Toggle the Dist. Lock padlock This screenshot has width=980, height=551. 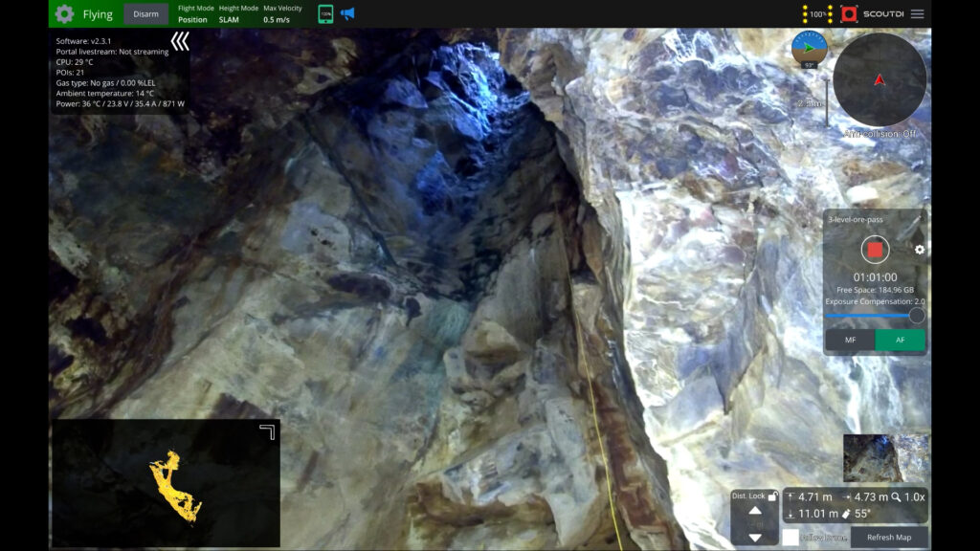click(773, 496)
